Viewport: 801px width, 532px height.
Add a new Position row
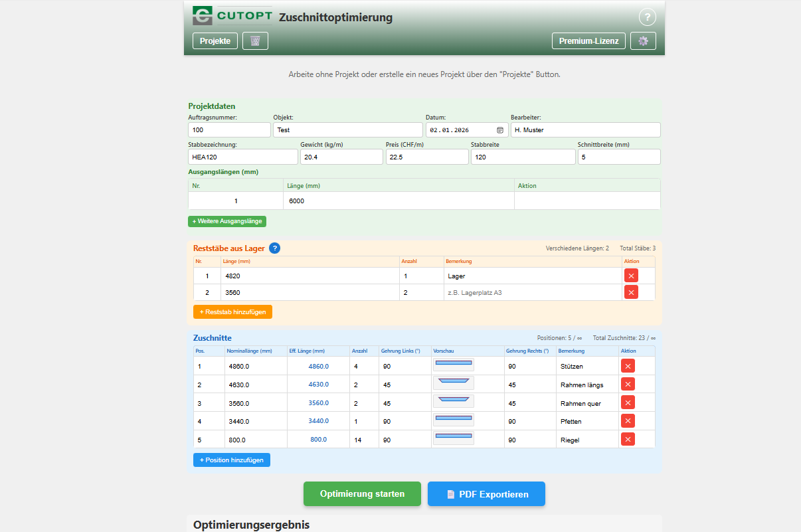coord(231,460)
